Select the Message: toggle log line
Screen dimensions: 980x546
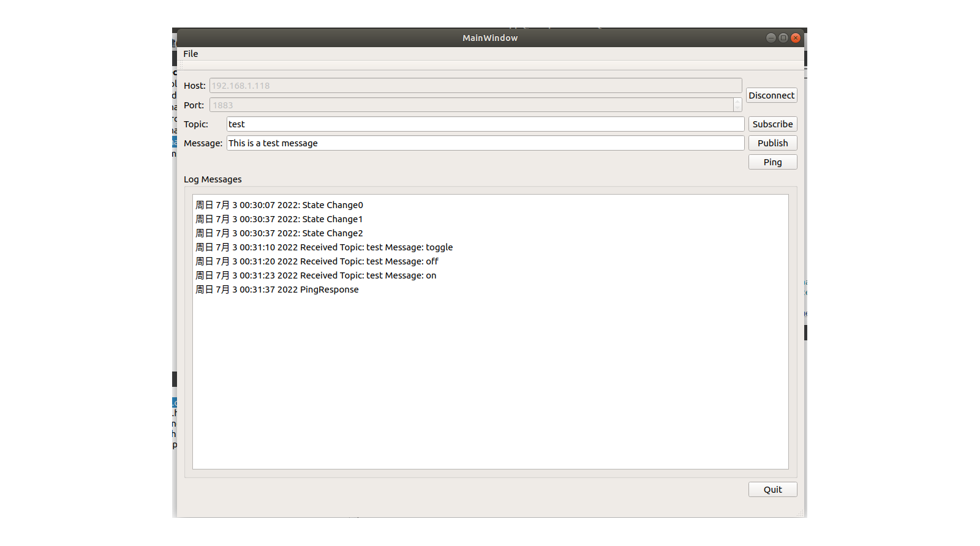pos(324,247)
